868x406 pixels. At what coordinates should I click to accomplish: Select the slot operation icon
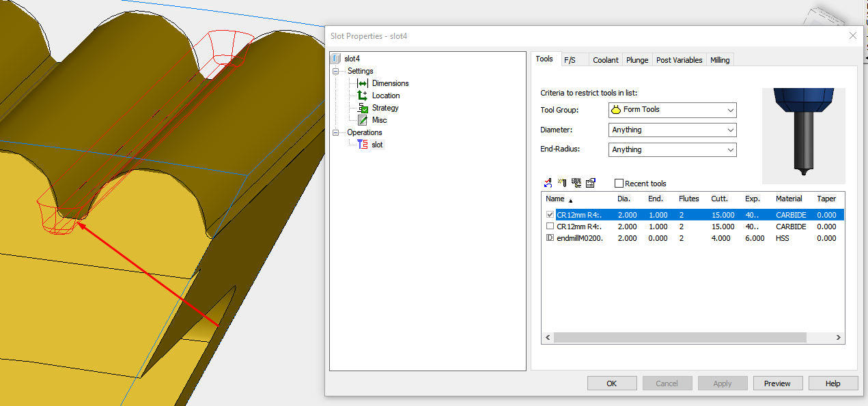(x=364, y=144)
